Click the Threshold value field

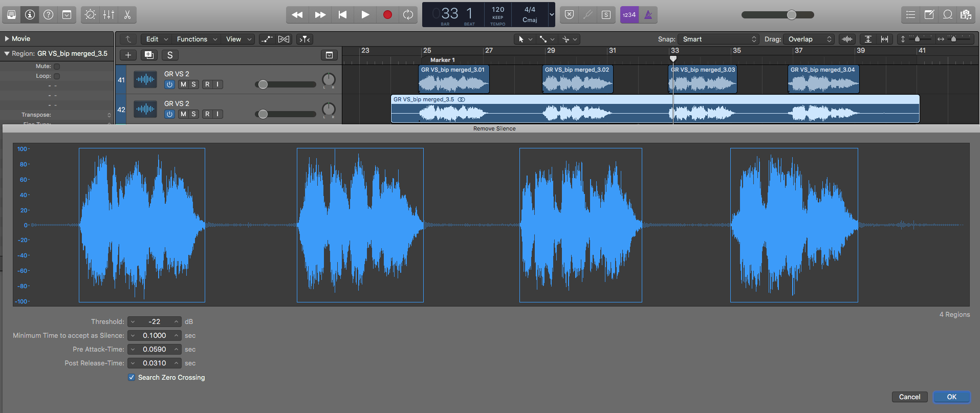[x=154, y=322]
